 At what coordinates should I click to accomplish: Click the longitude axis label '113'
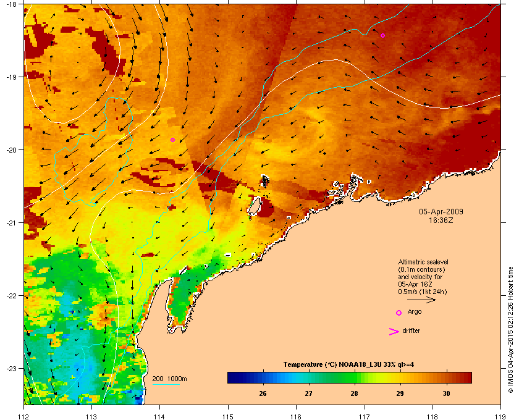click(91, 416)
